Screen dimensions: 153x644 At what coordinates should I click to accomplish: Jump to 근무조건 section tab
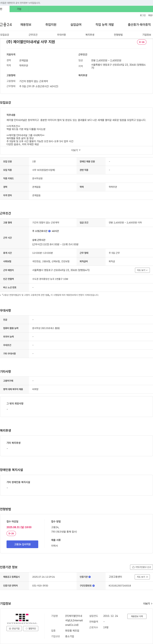[x=33, y=35]
